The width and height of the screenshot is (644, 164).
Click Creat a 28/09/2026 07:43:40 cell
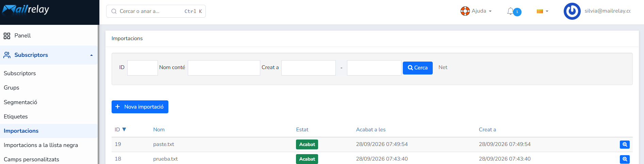coord(505,159)
